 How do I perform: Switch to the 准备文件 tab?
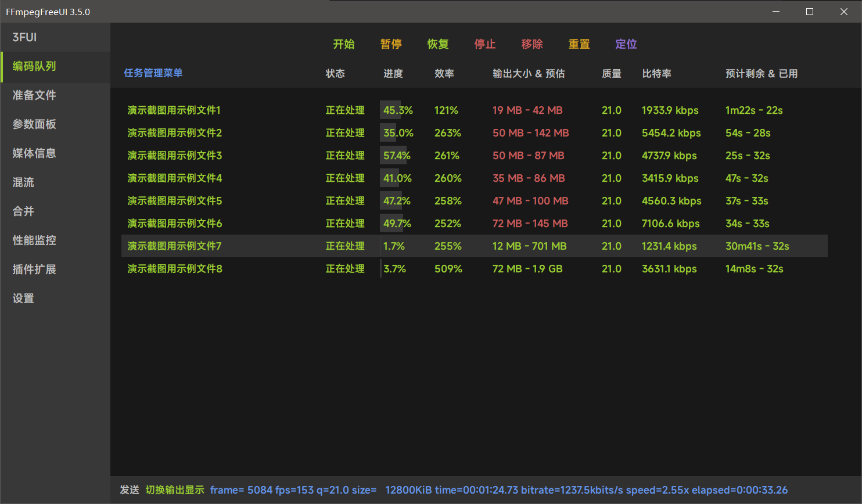tap(34, 95)
